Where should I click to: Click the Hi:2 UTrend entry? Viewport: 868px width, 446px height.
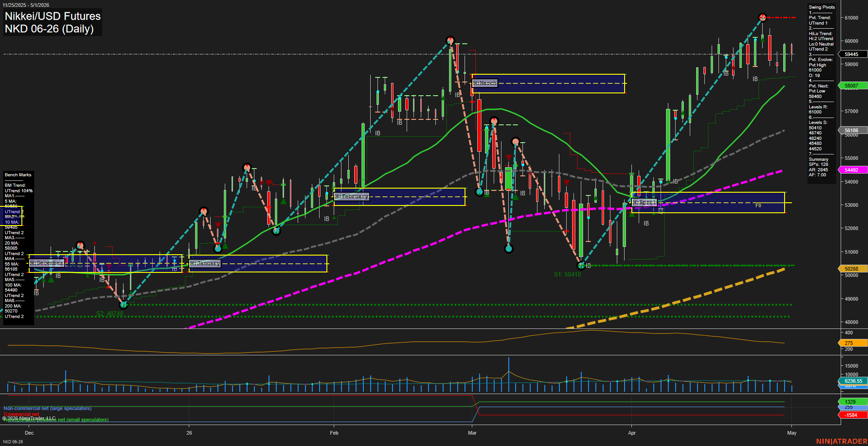pyautogui.click(x=821, y=39)
